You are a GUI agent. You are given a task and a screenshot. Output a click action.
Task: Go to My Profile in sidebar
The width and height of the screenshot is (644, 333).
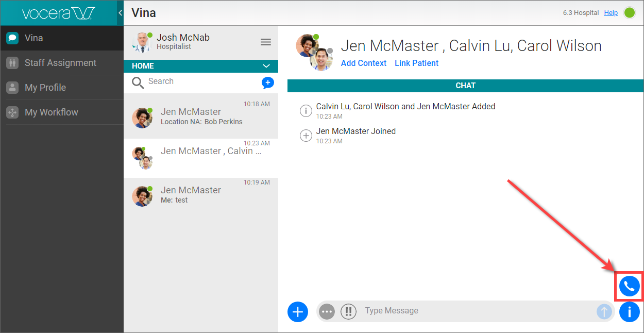[x=45, y=88]
